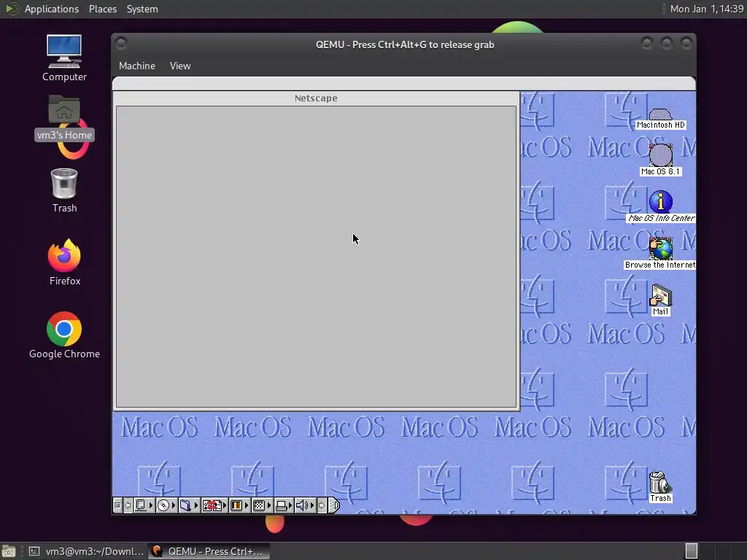This screenshot has width=747, height=560.
Task: Open the QEMU Machine menu
Action: pyautogui.click(x=136, y=66)
